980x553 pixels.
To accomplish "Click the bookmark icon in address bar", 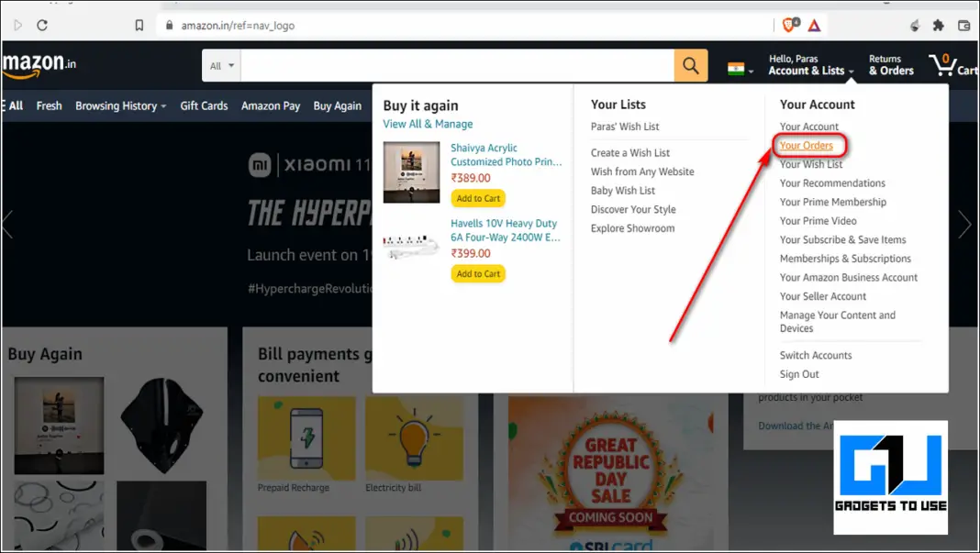I will [x=139, y=25].
